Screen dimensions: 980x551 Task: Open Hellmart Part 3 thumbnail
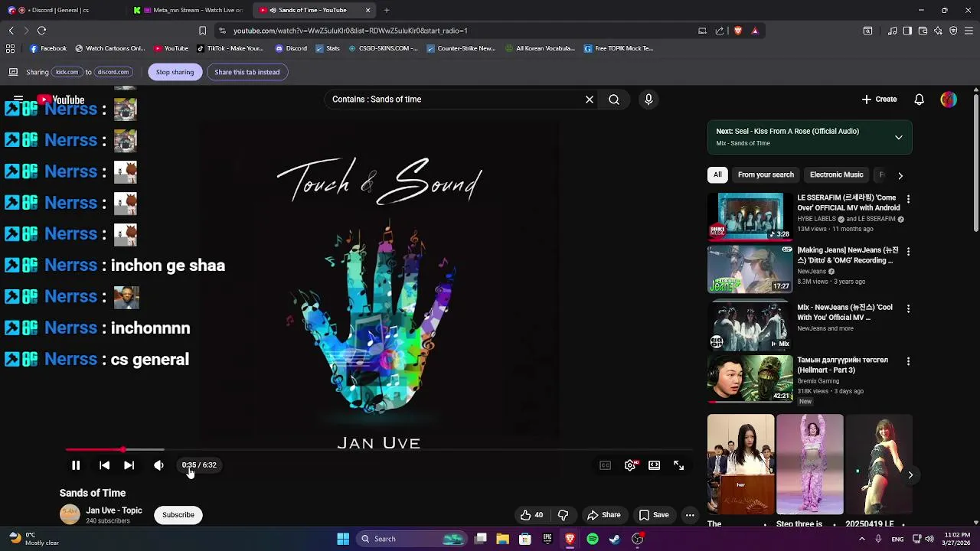point(750,378)
